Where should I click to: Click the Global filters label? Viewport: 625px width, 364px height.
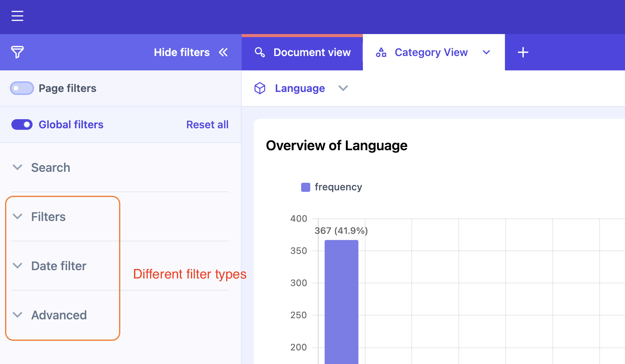click(71, 124)
